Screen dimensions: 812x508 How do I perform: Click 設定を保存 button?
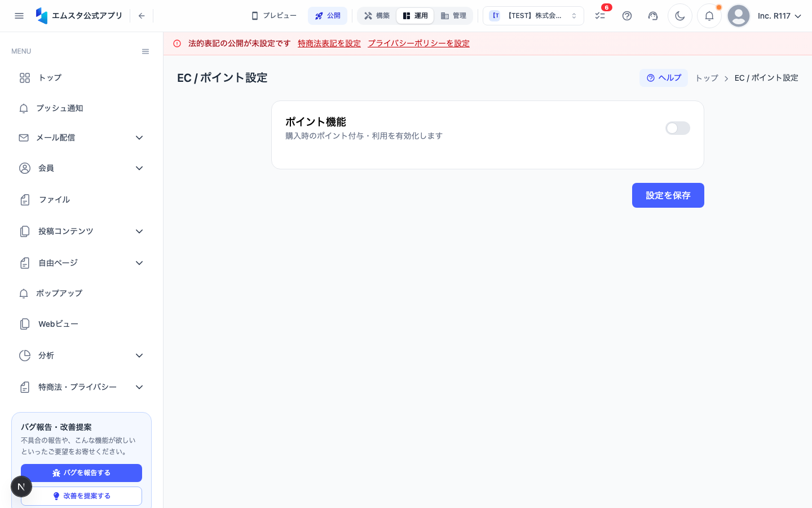point(668,195)
